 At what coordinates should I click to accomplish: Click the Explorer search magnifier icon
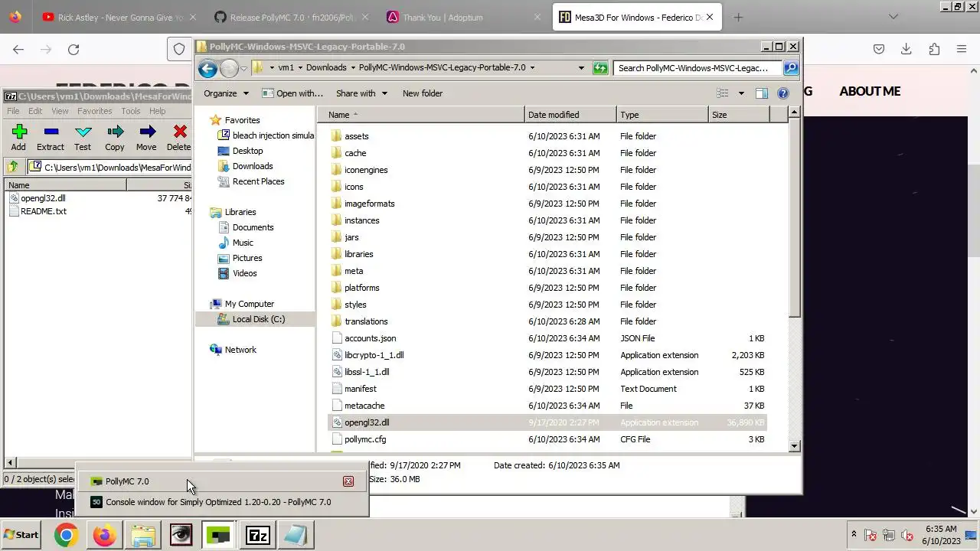[791, 67]
